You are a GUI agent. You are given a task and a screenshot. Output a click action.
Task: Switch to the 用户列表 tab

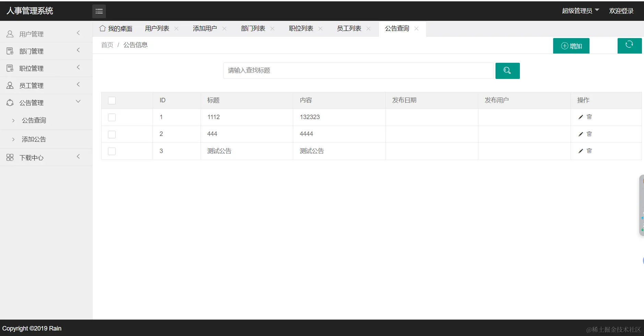[157, 28]
